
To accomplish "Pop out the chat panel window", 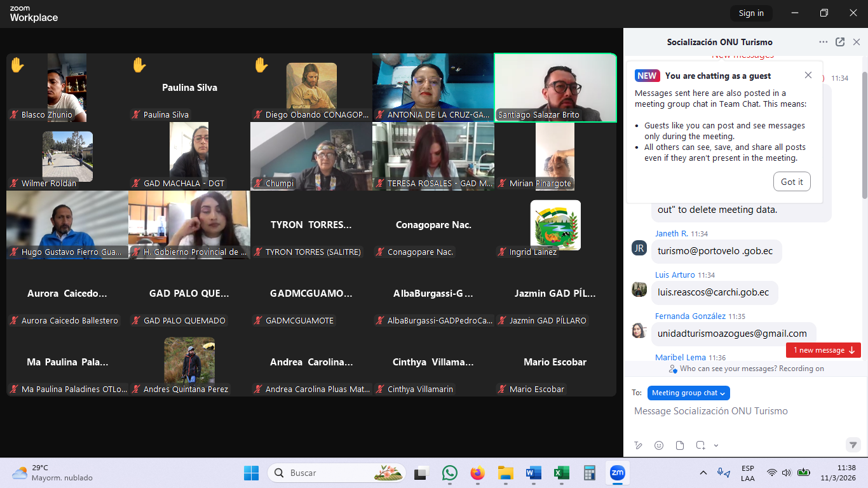I will 840,42.
